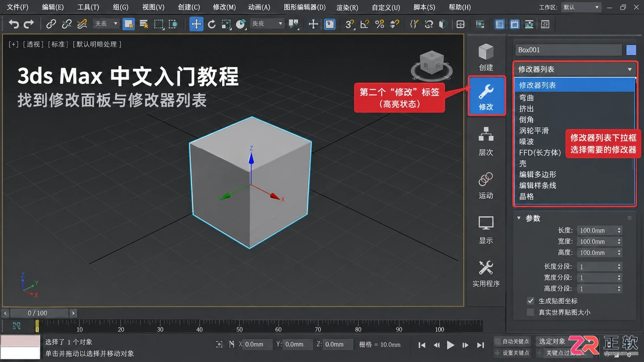Open the 实用程序 (Utilities) panel
The image size is (644, 362).
point(486,274)
